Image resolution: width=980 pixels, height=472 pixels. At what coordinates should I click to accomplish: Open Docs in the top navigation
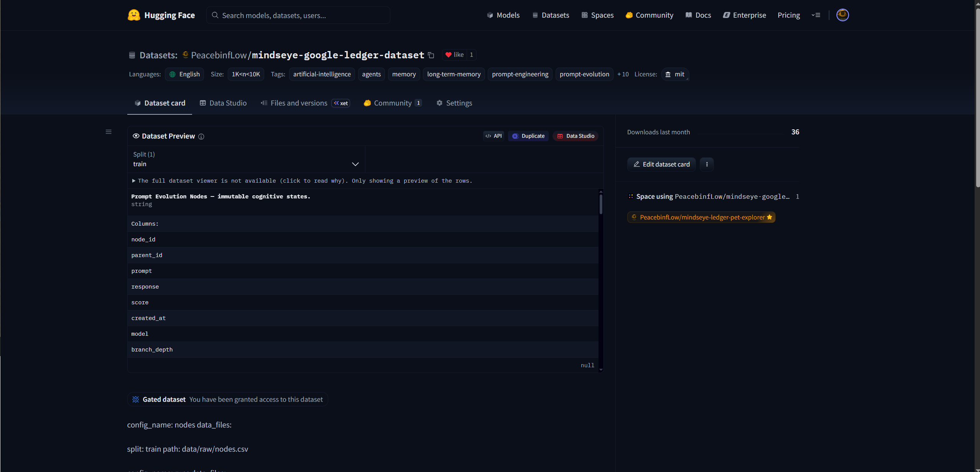click(x=698, y=15)
